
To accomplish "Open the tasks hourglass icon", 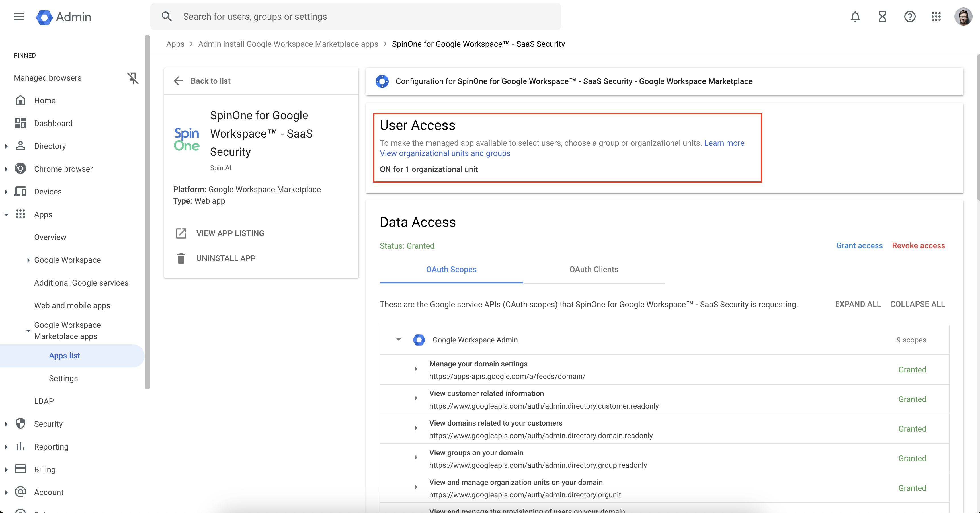I will [882, 16].
